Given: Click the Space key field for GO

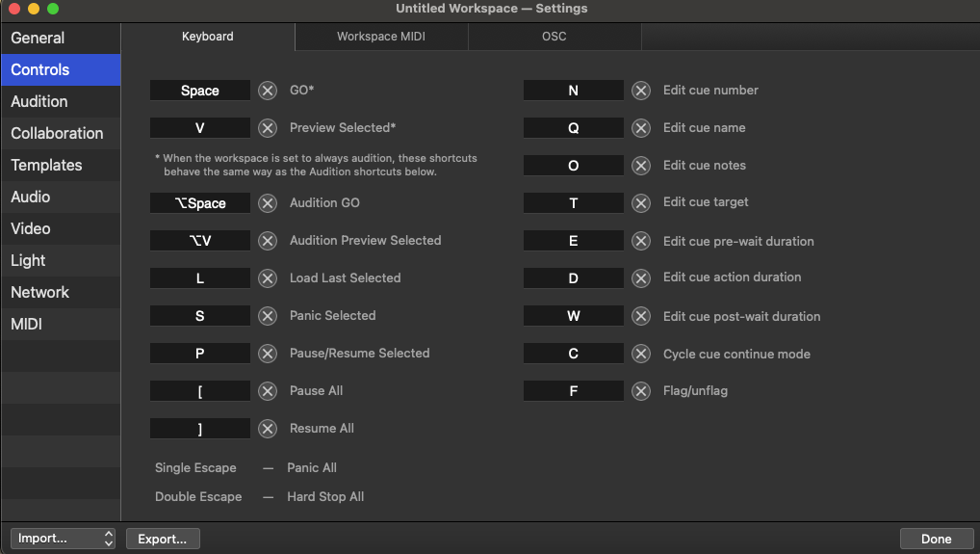Looking at the screenshot, I should 200,91.
